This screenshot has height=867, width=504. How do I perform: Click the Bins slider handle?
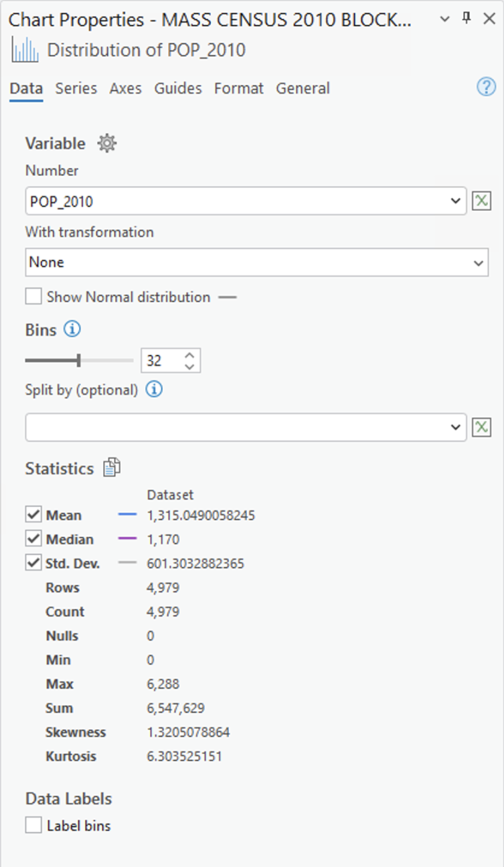(79, 361)
